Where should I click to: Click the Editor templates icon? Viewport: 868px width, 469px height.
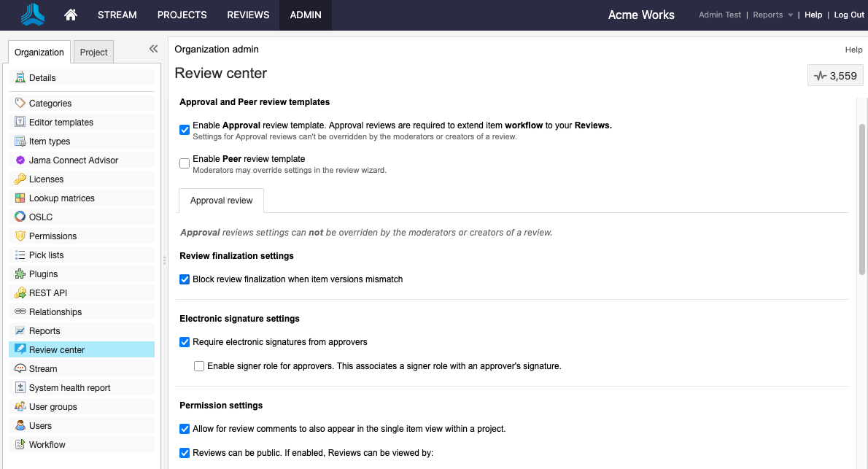click(x=20, y=122)
